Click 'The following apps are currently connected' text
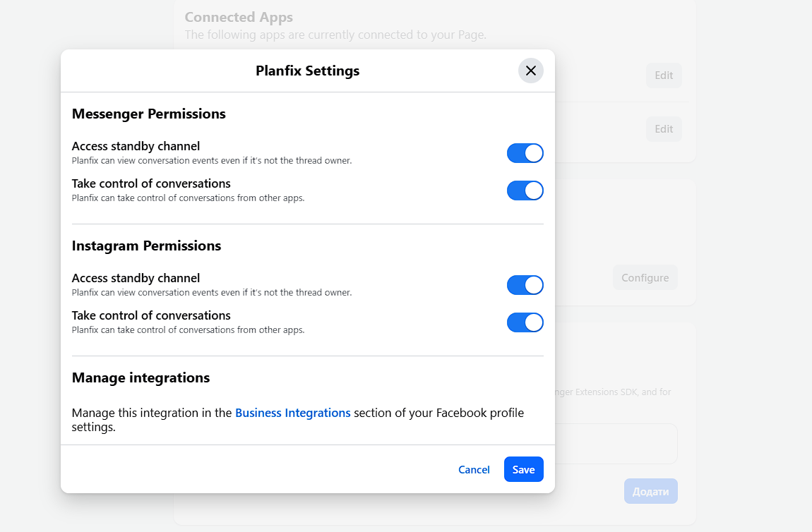812x532 pixels. [335, 35]
